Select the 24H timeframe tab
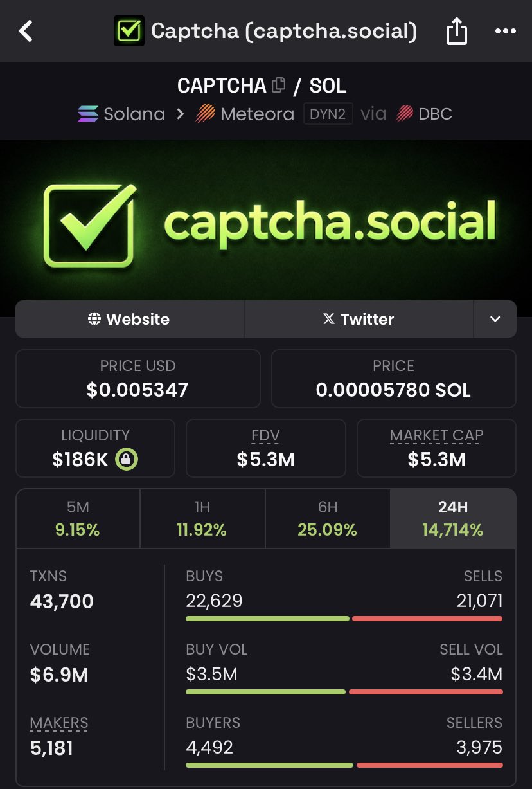This screenshot has width=532, height=789. [x=452, y=519]
